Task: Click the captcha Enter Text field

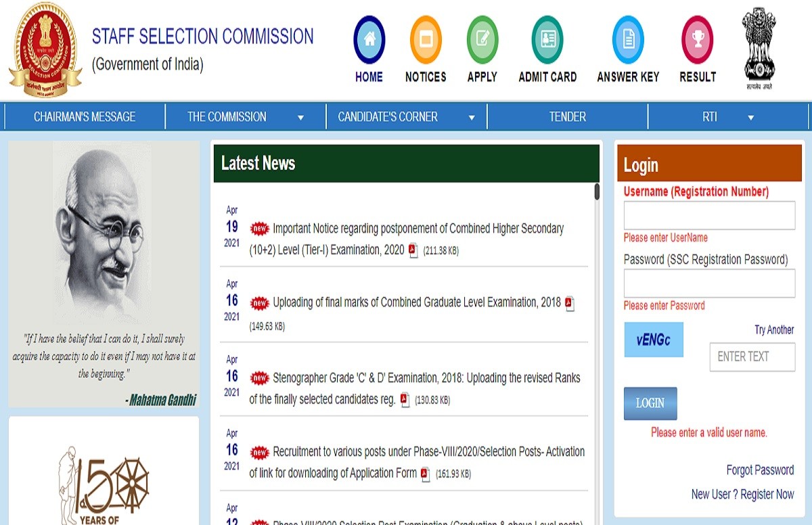Action: click(x=752, y=357)
